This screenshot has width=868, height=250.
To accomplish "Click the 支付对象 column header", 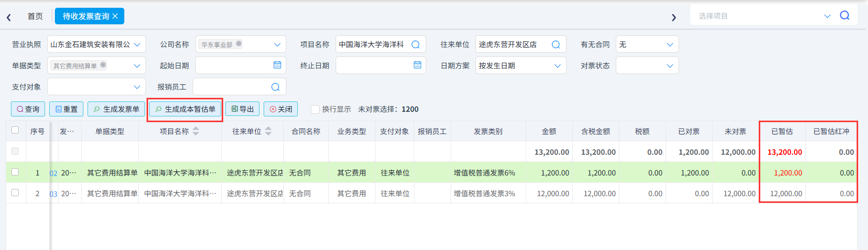I will (395, 131).
